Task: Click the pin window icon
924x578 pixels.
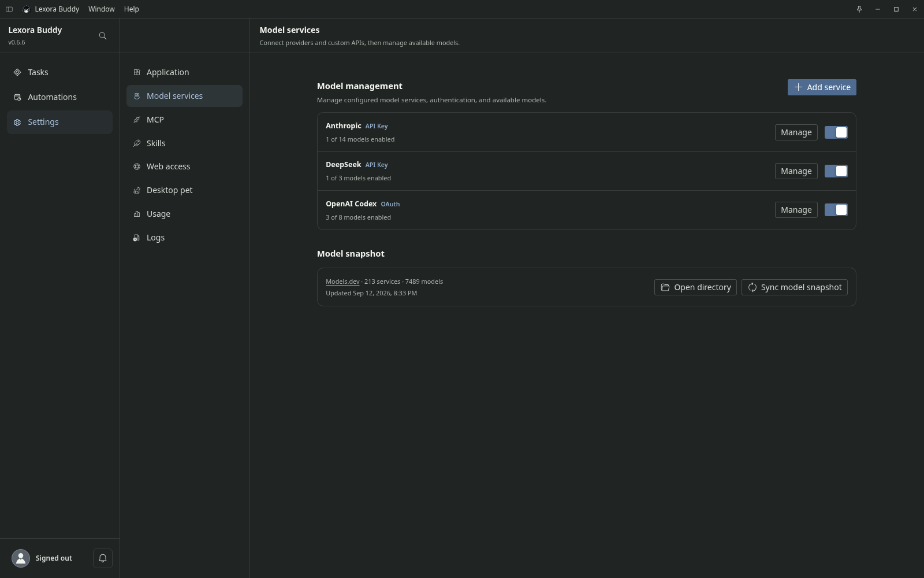Action: coord(859,9)
